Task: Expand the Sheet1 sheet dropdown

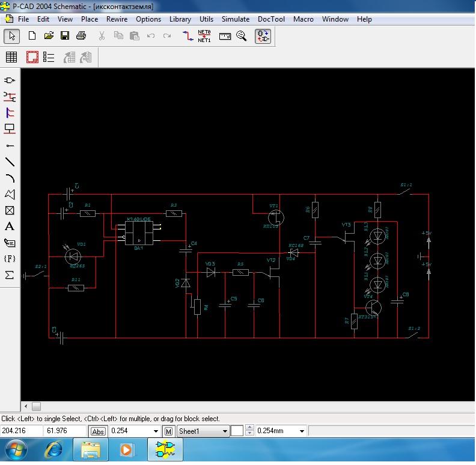Action: click(225, 431)
